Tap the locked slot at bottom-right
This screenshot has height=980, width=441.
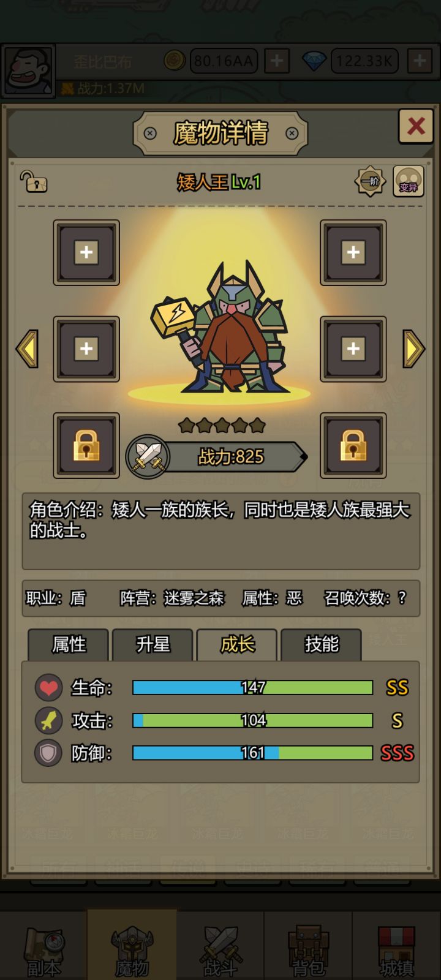(353, 445)
